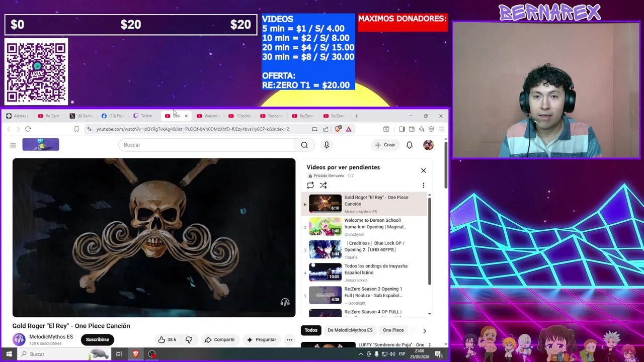Open the MelodicMythos ES channel avatar

click(19, 339)
